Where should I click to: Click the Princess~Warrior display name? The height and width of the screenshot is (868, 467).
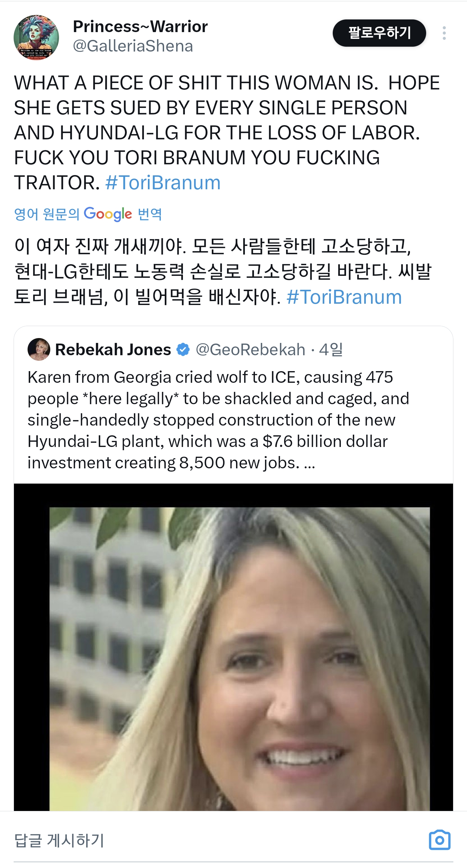[140, 26]
